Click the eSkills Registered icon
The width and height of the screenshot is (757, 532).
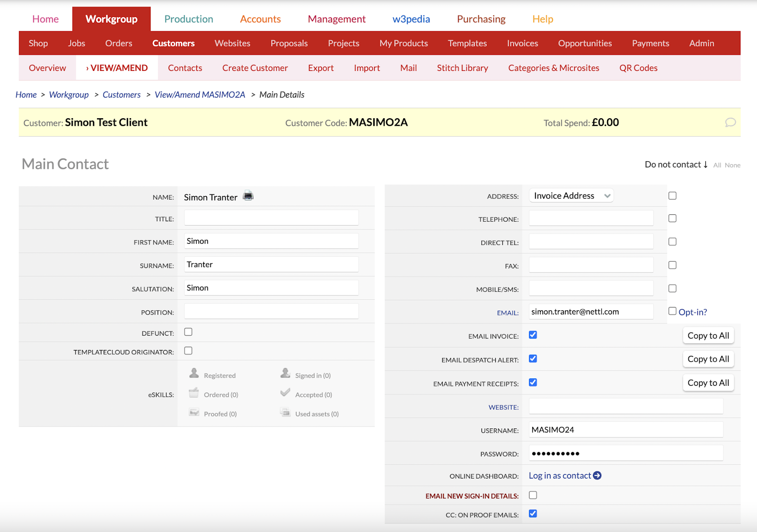pyautogui.click(x=194, y=373)
